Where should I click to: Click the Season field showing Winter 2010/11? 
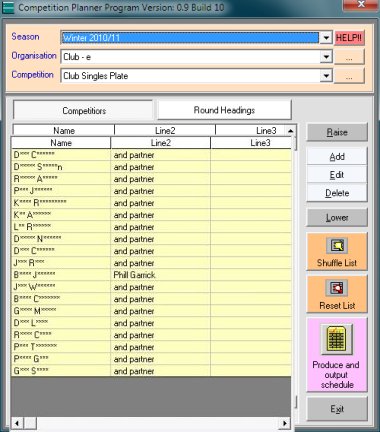pyautogui.click(x=190, y=38)
